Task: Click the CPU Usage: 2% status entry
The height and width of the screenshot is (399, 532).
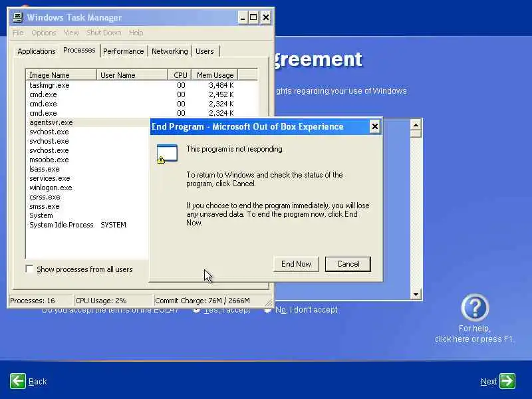Action: click(x=113, y=301)
